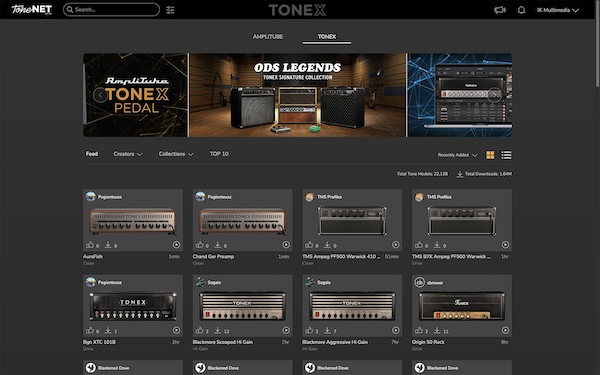Open the Bgn XTC 101B amp thumbnail
600x375 pixels.
133,306
